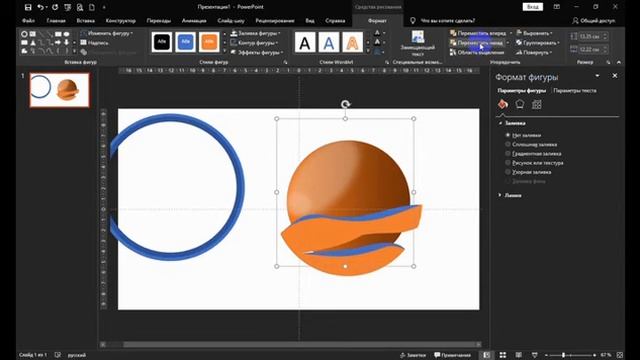Screen dimensions: 640x360
Task: Select the Узорная заливка radio button
Action: coord(508,172)
